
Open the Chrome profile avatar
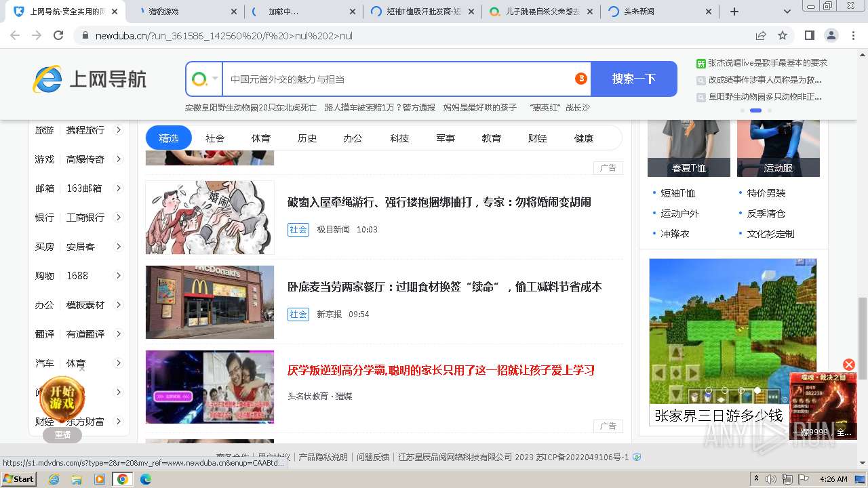pyautogui.click(x=831, y=35)
